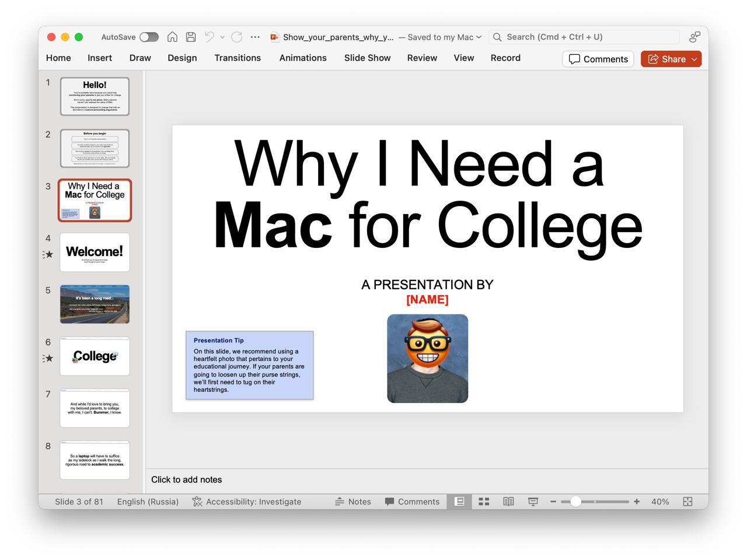
Task: Start Slide Show from status bar icon
Action: (533, 502)
